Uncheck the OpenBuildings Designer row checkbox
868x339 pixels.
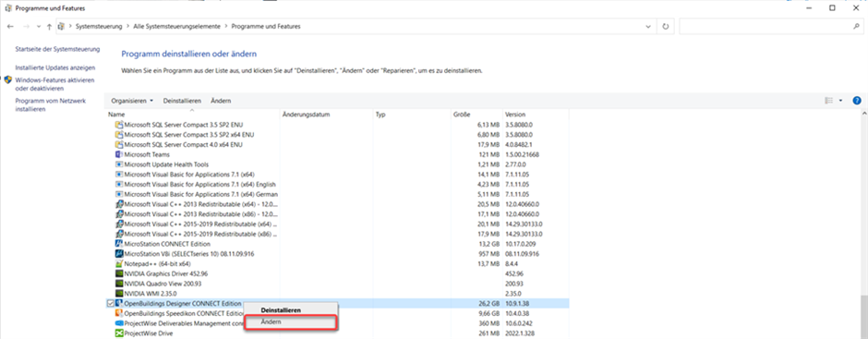(110, 304)
